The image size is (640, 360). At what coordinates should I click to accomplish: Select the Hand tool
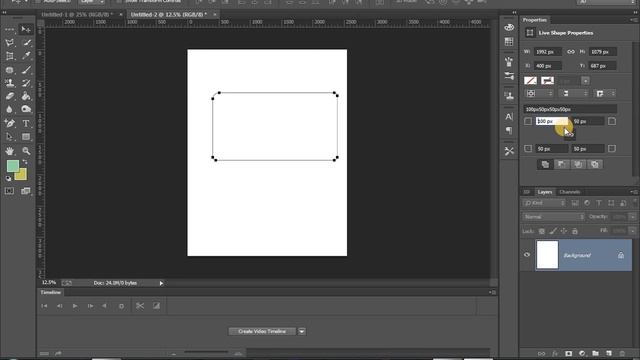[x=10, y=151]
